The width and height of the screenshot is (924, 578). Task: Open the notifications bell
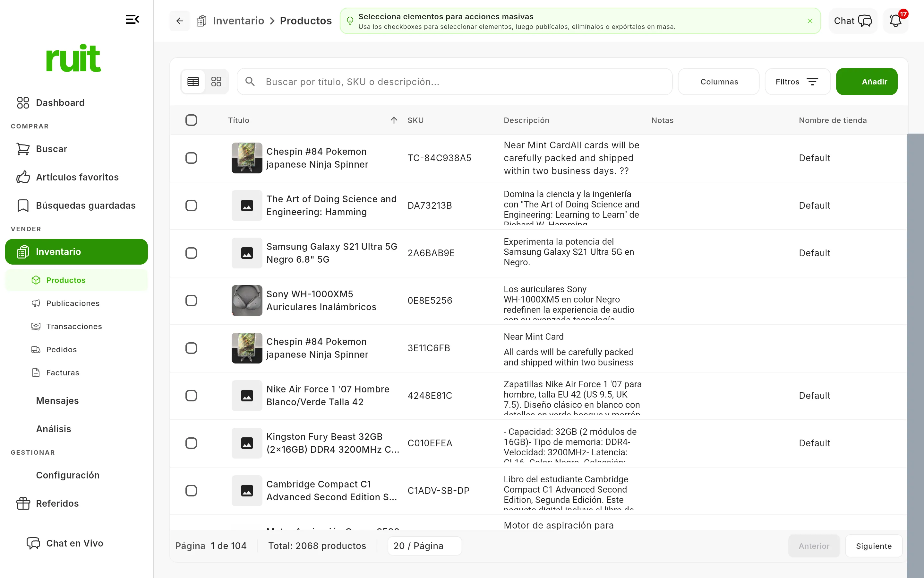coord(895,21)
